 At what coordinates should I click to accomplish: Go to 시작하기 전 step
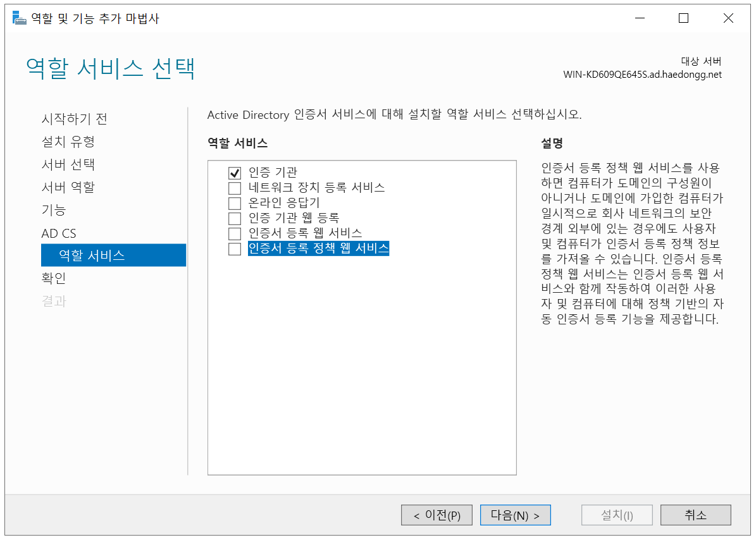[x=74, y=118]
